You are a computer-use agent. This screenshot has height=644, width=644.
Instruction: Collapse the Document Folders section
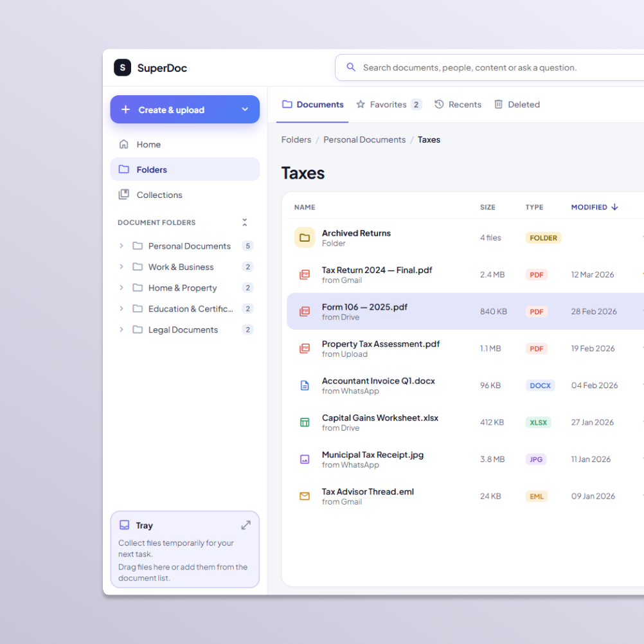[245, 222]
